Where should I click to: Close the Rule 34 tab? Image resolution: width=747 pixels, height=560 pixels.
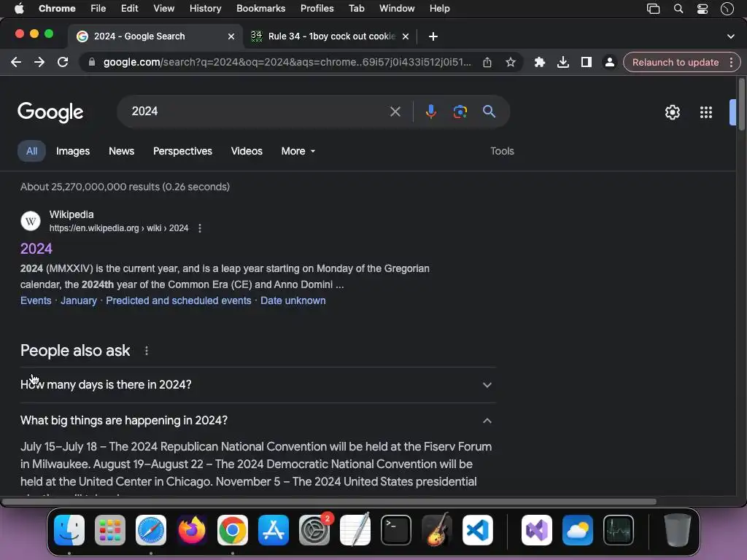[x=406, y=36]
